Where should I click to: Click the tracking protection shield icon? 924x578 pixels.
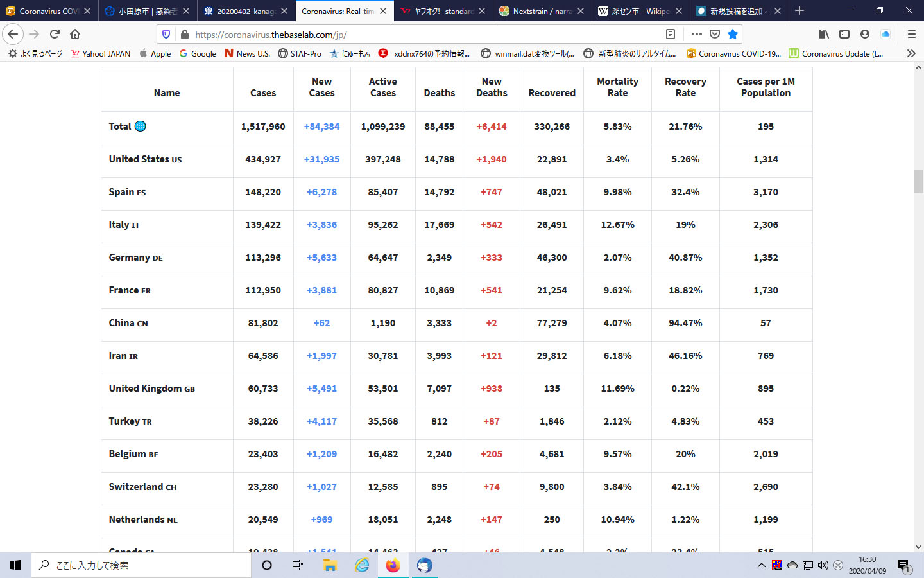(166, 34)
